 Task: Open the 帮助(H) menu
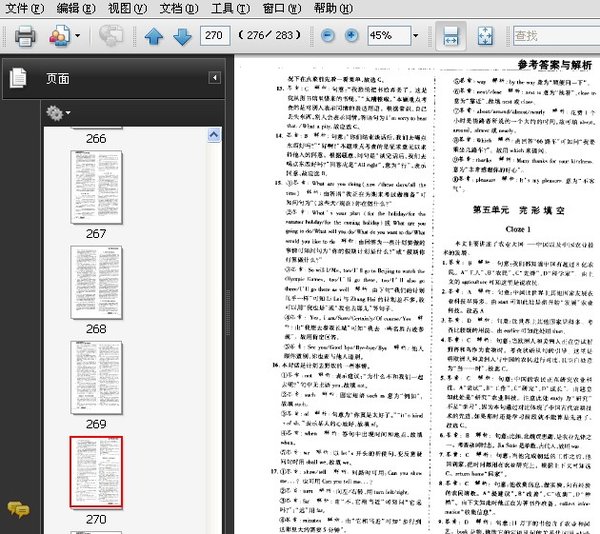coord(333,8)
